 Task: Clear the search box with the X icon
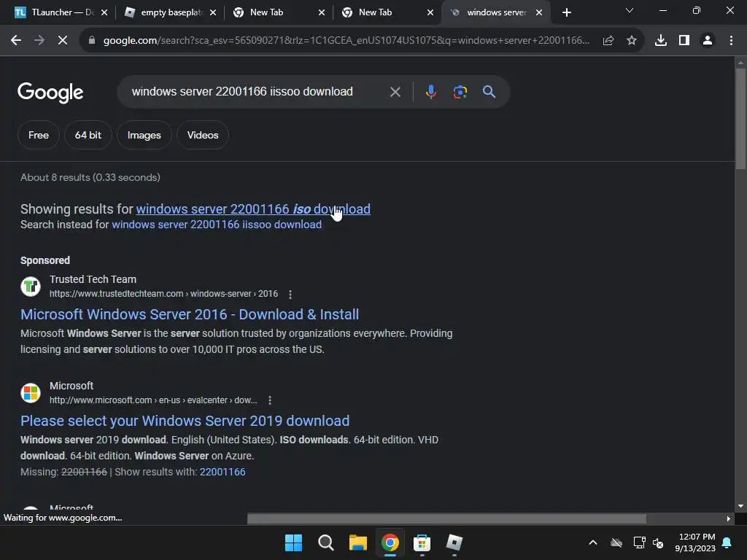tap(395, 92)
